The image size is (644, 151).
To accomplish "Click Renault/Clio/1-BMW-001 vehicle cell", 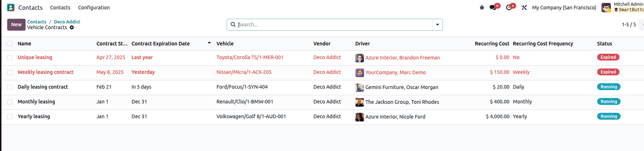I will (245, 102).
